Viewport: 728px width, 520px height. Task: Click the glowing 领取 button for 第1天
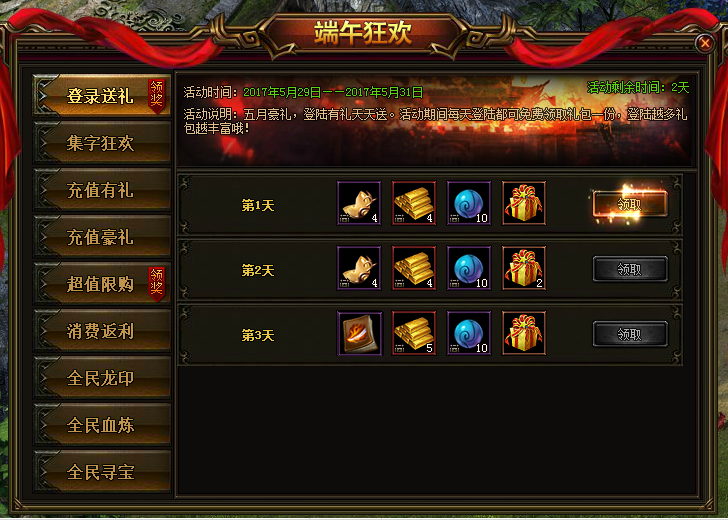630,204
